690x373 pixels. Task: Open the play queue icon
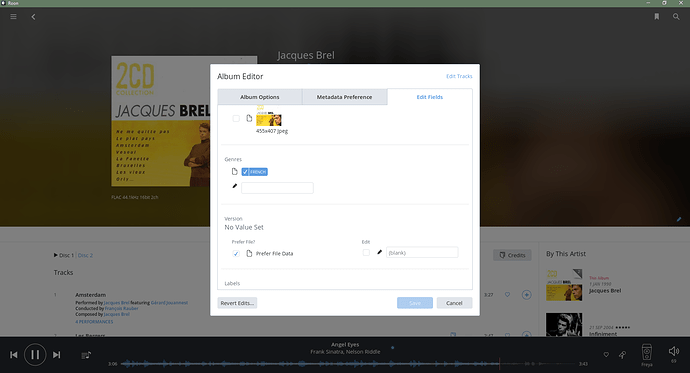click(x=86, y=355)
